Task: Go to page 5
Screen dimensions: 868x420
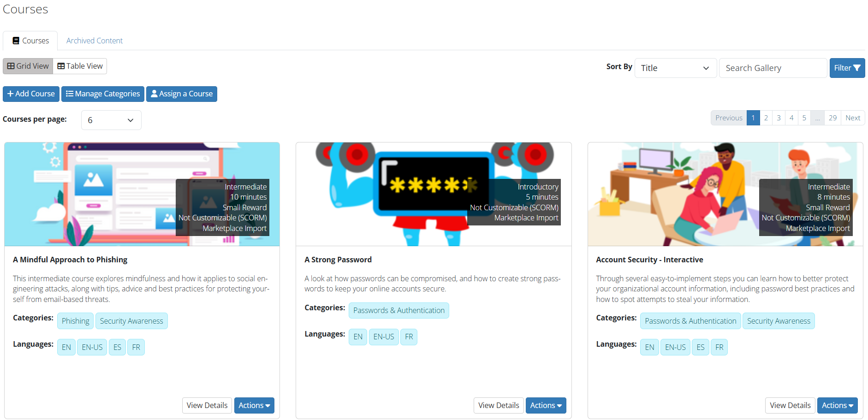Action: [x=804, y=118]
